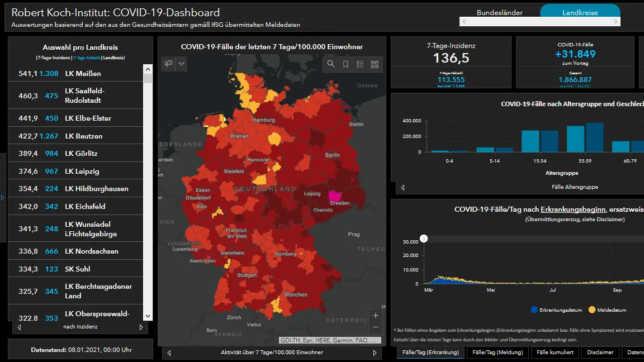Switch to Bundesländer view
The height and width of the screenshot is (362, 644).
click(499, 12)
